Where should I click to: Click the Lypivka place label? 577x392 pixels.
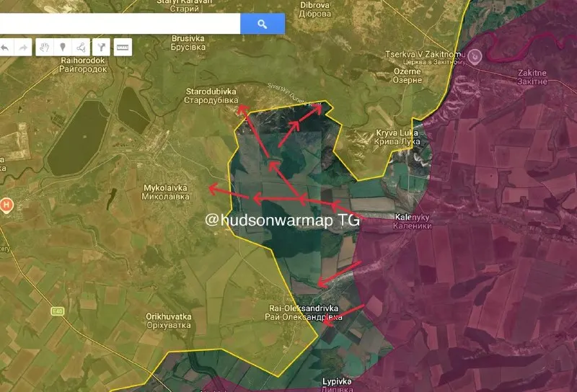(x=337, y=385)
